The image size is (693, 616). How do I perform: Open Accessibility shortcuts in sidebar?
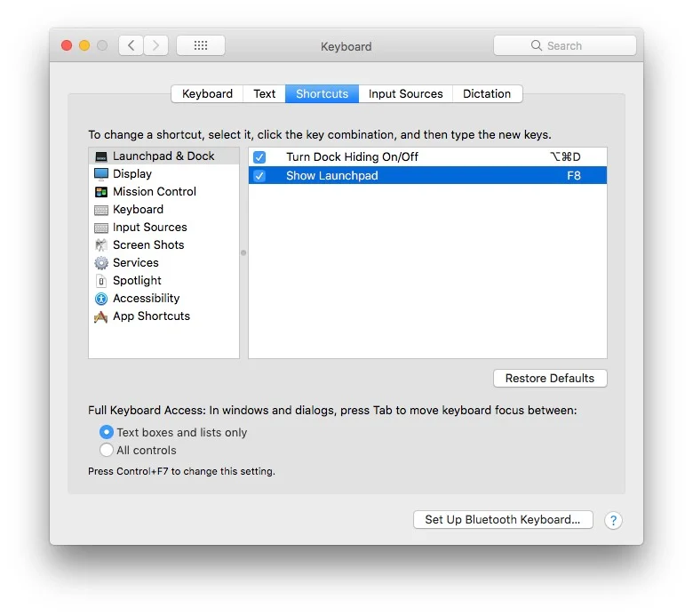pos(146,299)
